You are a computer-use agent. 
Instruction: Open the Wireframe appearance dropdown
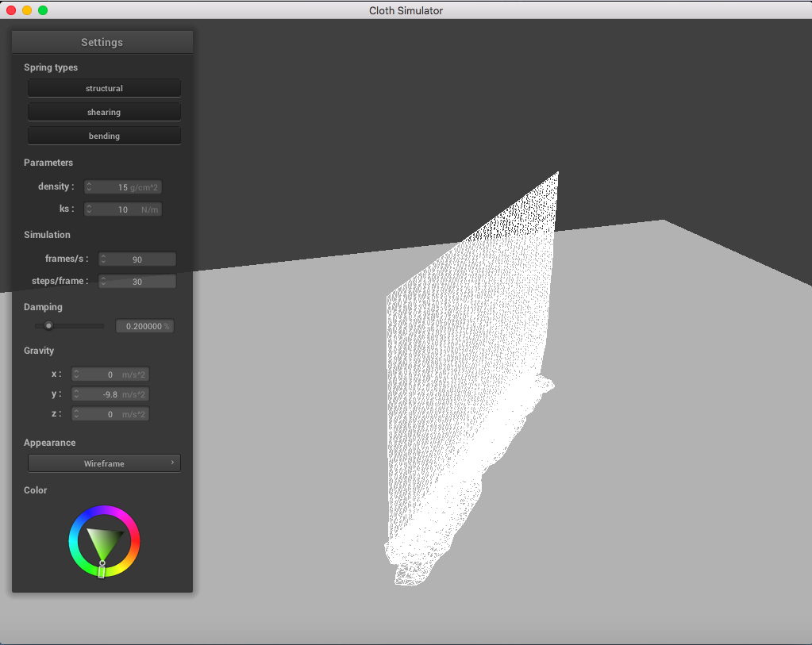coord(104,463)
